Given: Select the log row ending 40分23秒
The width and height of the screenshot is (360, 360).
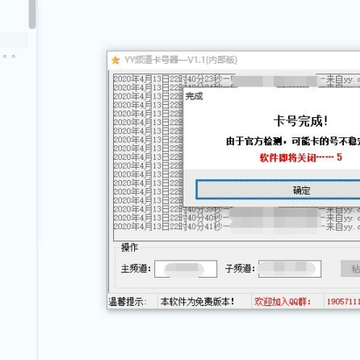Looking at the screenshot, I should (237, 80).
